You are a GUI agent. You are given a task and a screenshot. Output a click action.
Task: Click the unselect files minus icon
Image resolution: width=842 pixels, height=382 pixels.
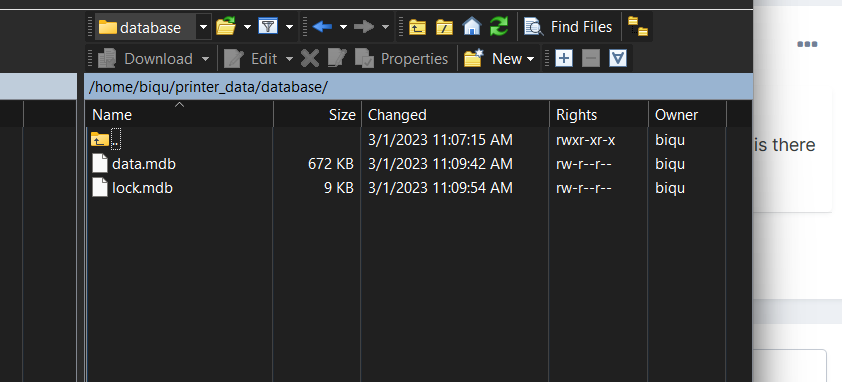point(591,58)
